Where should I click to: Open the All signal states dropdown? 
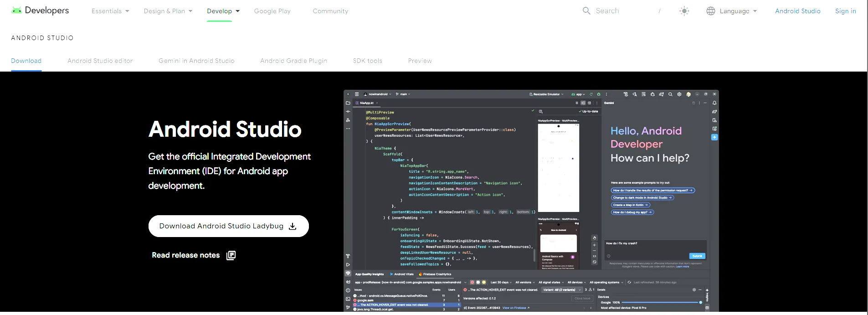point(551,282)
